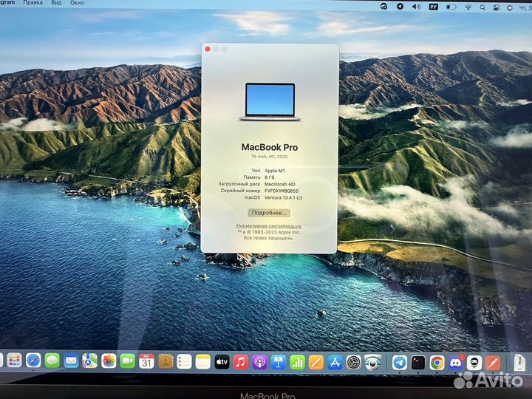Click the Подробнее... button

coord(269,213)
